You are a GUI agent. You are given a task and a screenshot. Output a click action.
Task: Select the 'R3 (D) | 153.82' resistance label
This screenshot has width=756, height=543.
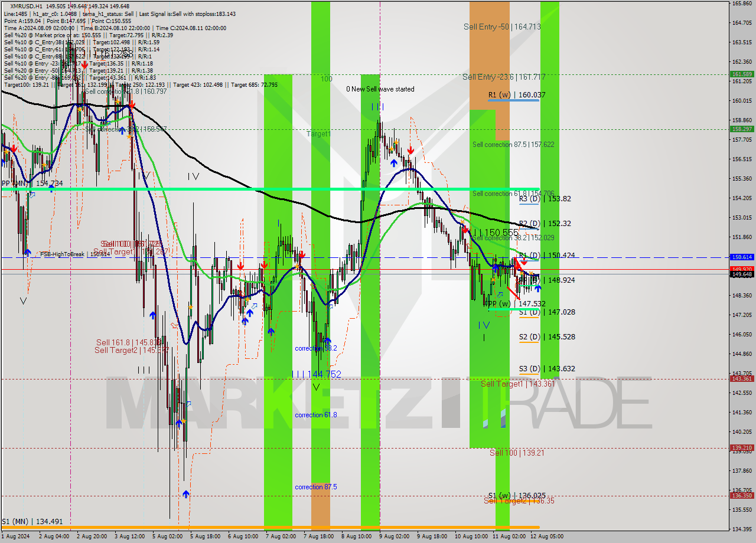point(545,199)
